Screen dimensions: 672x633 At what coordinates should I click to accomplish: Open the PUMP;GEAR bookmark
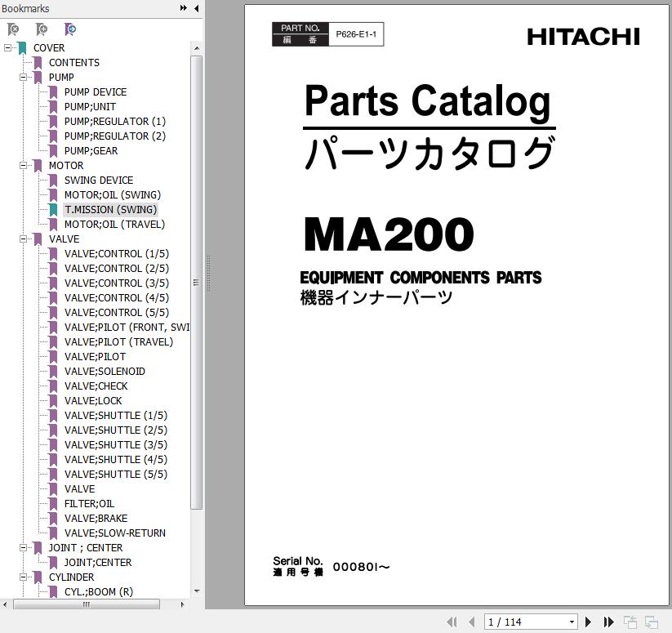coord(91,151)
